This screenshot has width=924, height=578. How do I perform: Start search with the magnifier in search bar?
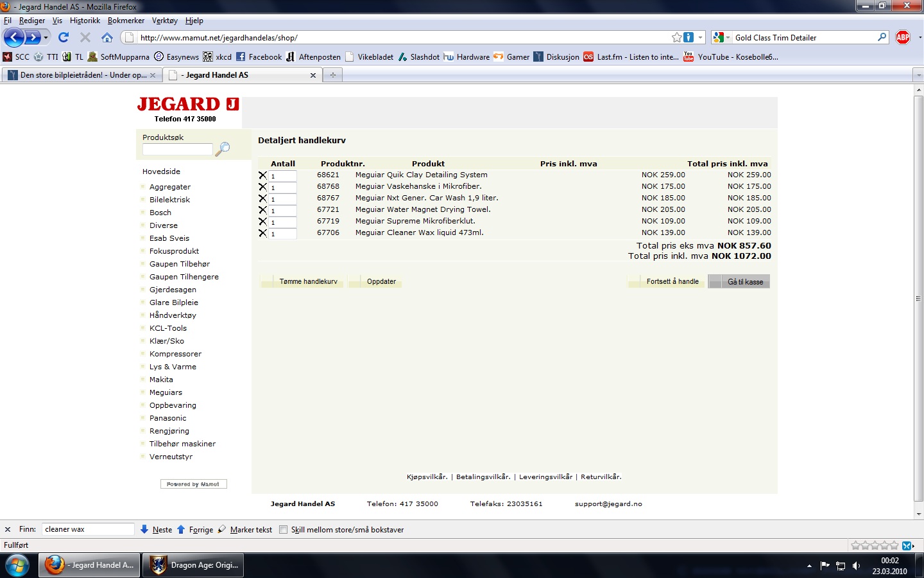(x=882, y=37)
